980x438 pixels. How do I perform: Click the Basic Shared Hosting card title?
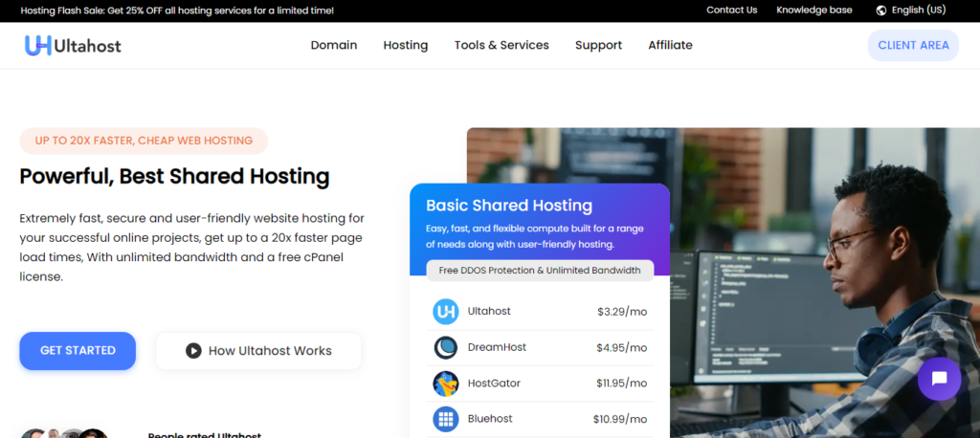[509, 205]
